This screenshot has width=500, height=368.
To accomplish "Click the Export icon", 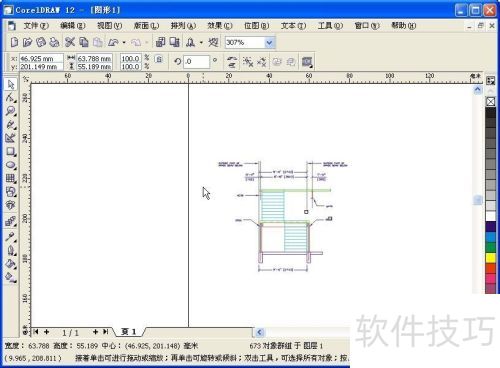I will click(174, 42).
